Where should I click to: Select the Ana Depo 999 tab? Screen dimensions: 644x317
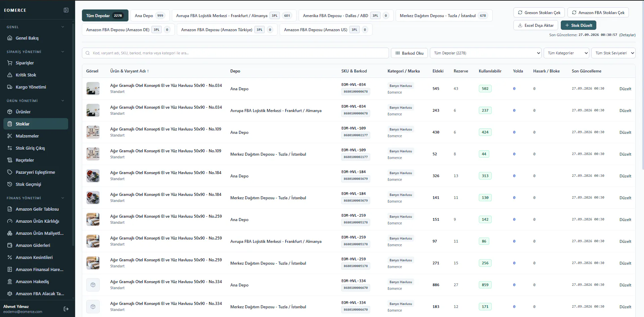point(150,16)
